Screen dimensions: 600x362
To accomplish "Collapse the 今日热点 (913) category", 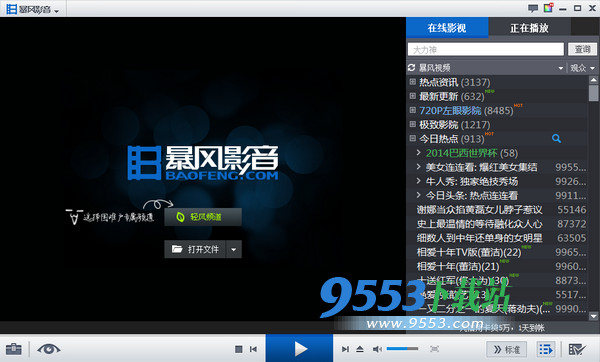I will tap(412, 139).
